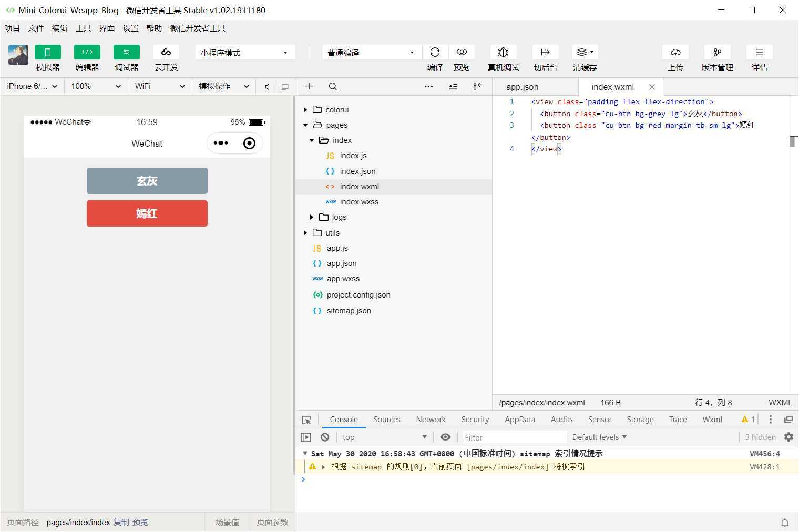The height and width of the screenshot is (532, 799).
Task: Switch to the AppData devtools tab
Action: [520, 420]
